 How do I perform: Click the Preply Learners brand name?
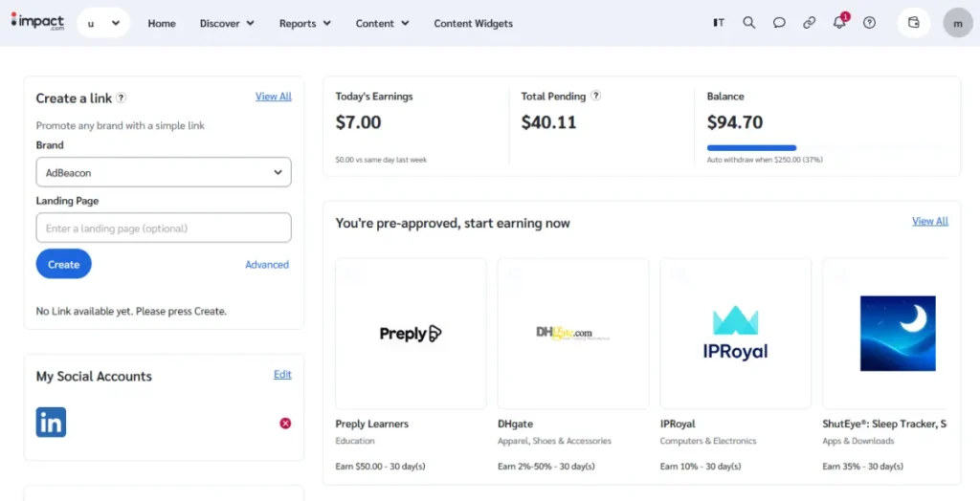coord(372,424)
